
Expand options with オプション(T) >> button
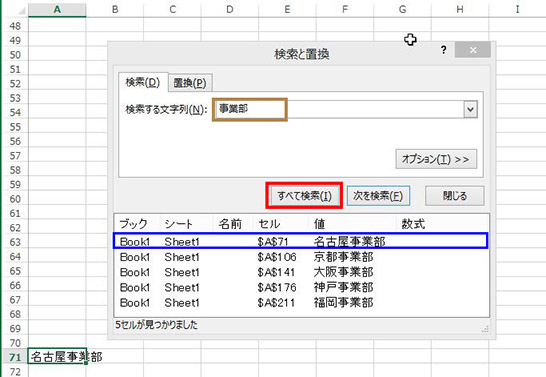coord(436,159)
